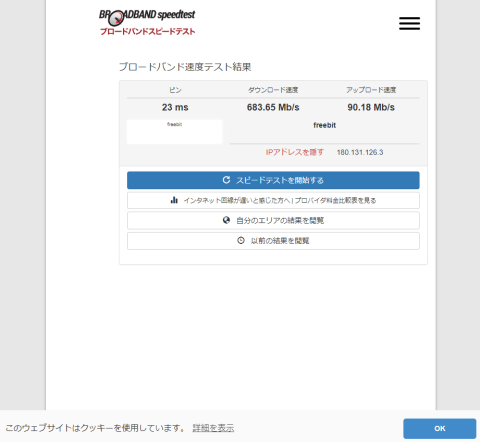
Task: Click the freebit provider logo box
Action: (x=174, y=132)
